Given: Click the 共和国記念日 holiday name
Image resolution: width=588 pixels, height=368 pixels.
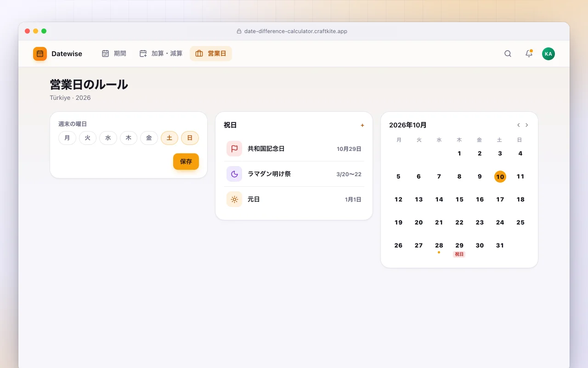Looking at the screenshot, I should [266, 149].
